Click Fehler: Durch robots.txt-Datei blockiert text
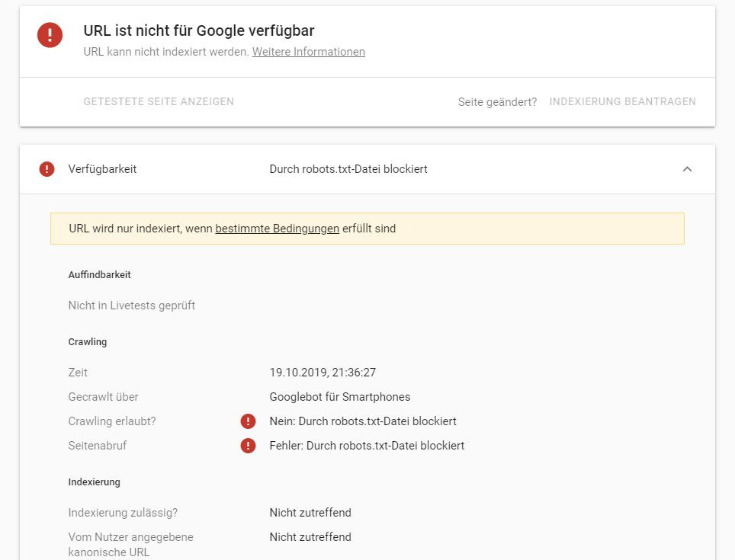Viewport: 735px width, 560px height. pyautogui.click(x=367, y=446)
